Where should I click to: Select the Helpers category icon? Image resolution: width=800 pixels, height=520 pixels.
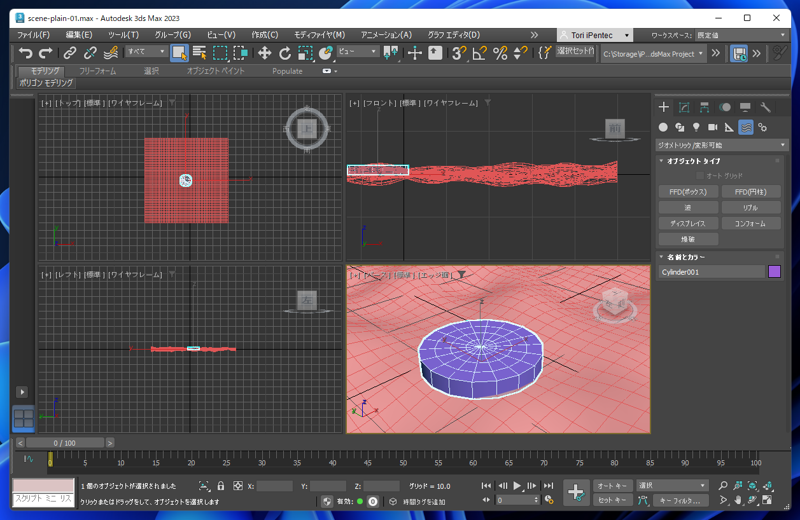[729, 127]
